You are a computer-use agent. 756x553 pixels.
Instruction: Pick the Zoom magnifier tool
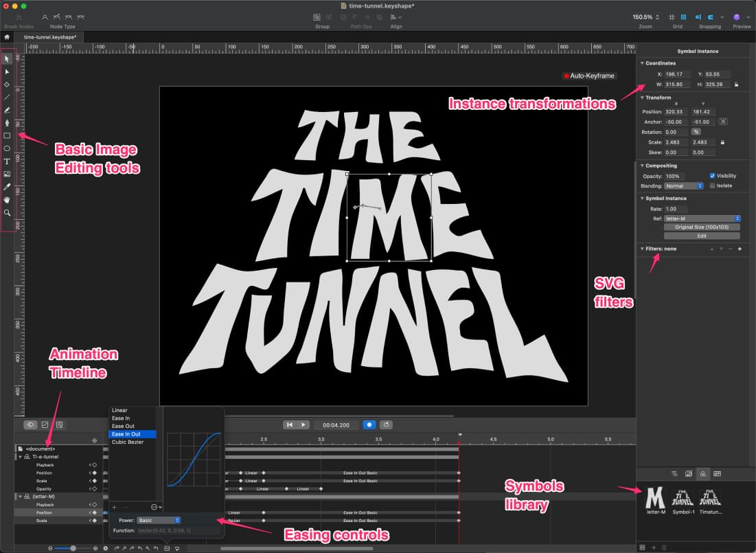pos(7,213)
